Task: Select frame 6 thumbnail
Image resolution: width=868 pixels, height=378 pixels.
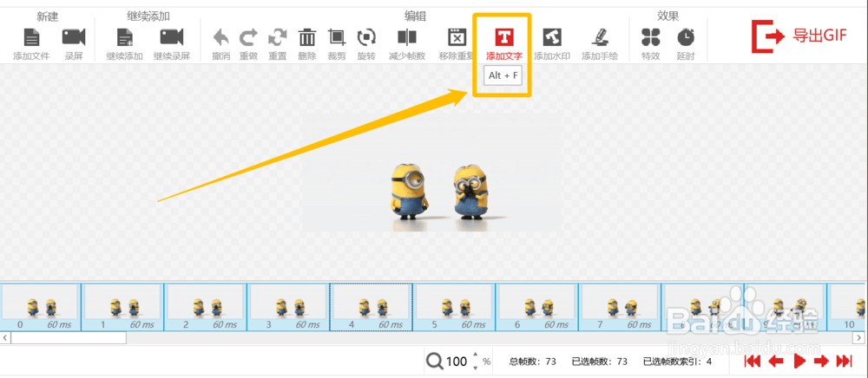Action: pos(537,307)
